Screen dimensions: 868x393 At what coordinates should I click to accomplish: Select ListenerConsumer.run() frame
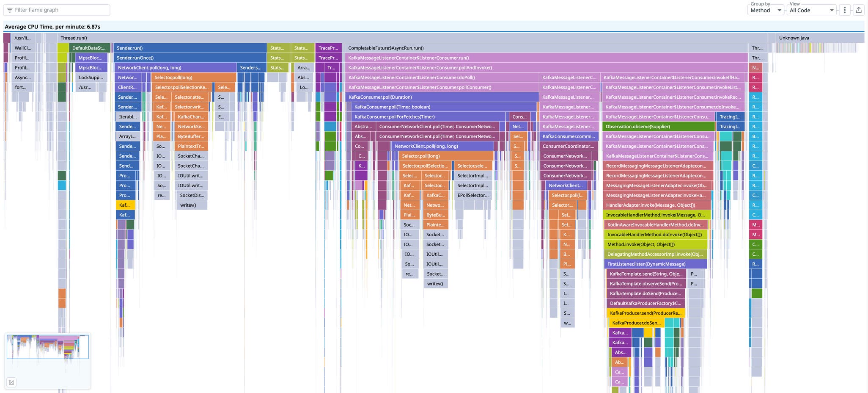point(546,58)
